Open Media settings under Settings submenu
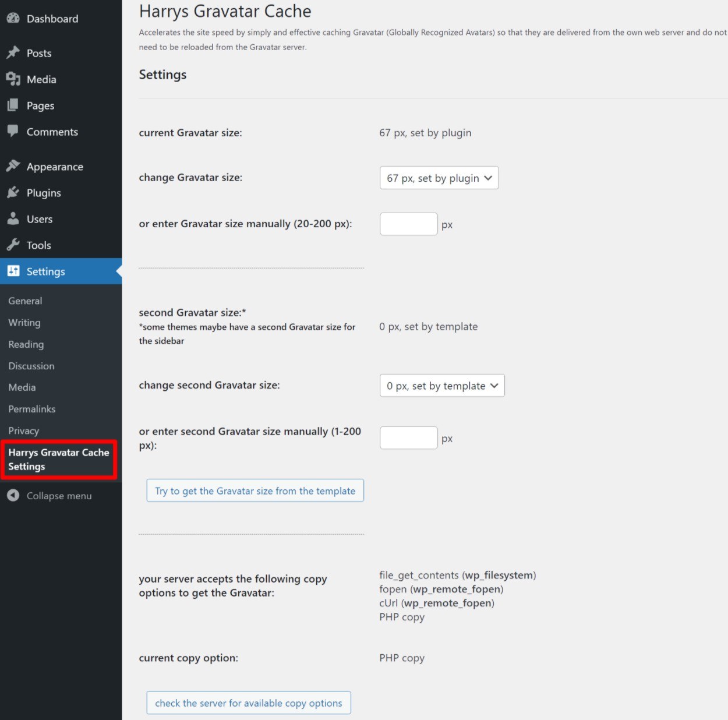 [22, 387]
